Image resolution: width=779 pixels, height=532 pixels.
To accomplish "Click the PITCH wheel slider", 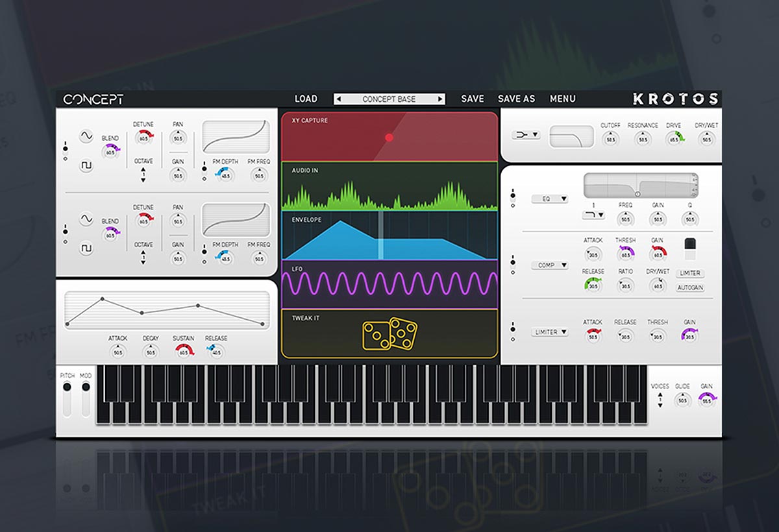I will (67, 398).
